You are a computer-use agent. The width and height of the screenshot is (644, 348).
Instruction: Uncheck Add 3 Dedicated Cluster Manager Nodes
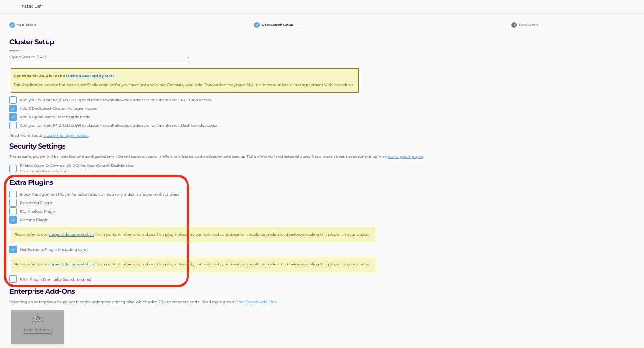point(13,108)
